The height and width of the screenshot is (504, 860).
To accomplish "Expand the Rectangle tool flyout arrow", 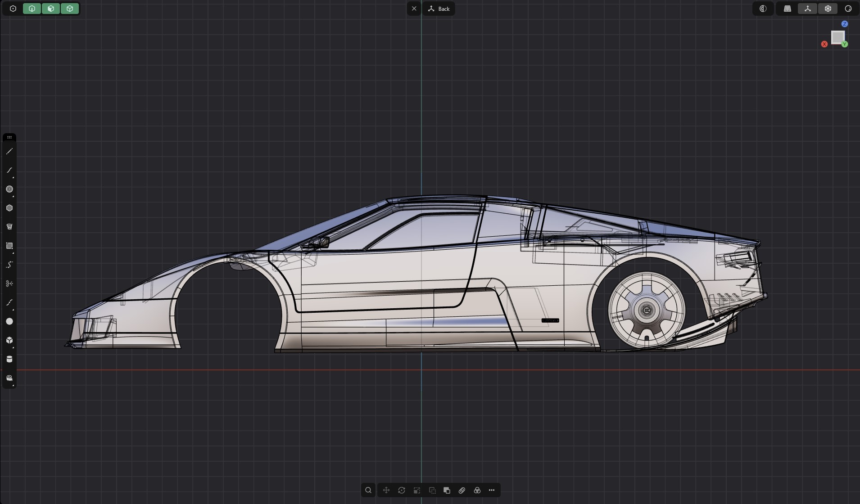I will (13, 253).
